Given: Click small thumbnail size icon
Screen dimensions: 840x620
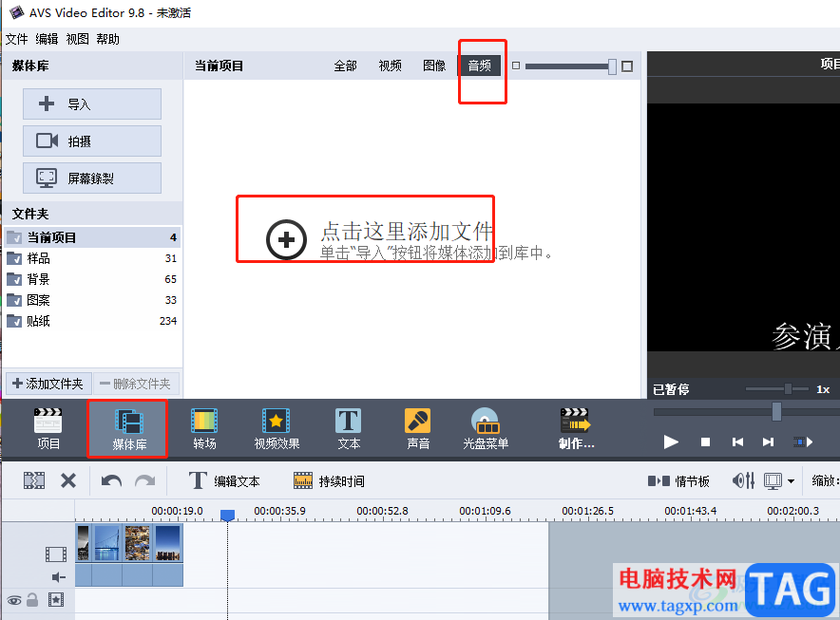Looking at the screenshot, I should 516,66.
